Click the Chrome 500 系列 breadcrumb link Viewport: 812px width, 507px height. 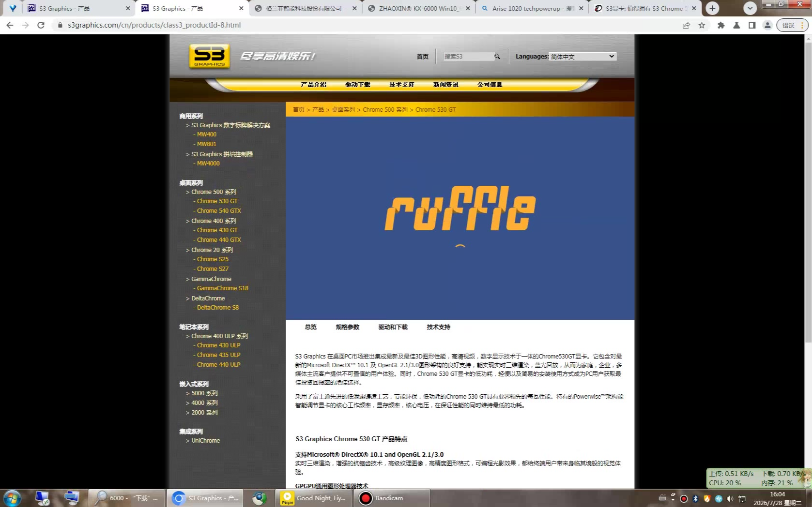[x=385, y=110]
